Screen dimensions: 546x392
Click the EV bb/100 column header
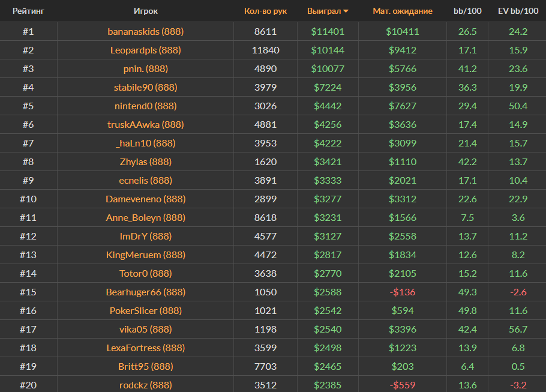pyautogui.click(x=517, y=11)
